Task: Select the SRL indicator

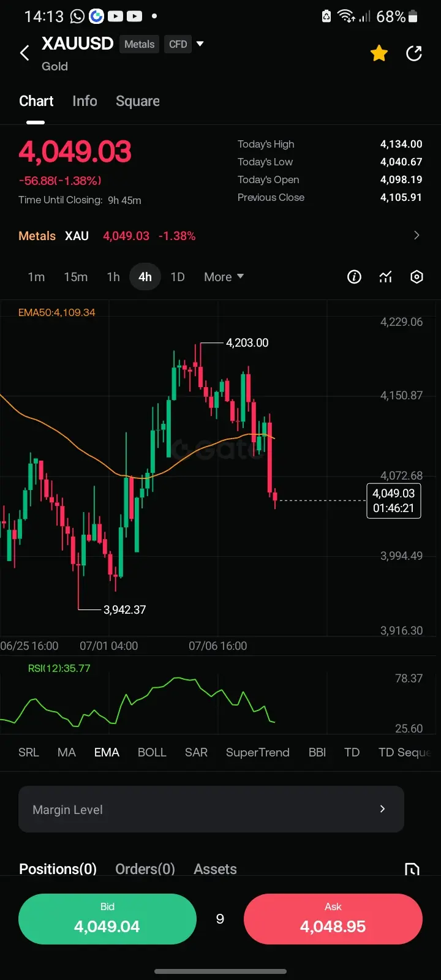Action: [x=29, y=752]
